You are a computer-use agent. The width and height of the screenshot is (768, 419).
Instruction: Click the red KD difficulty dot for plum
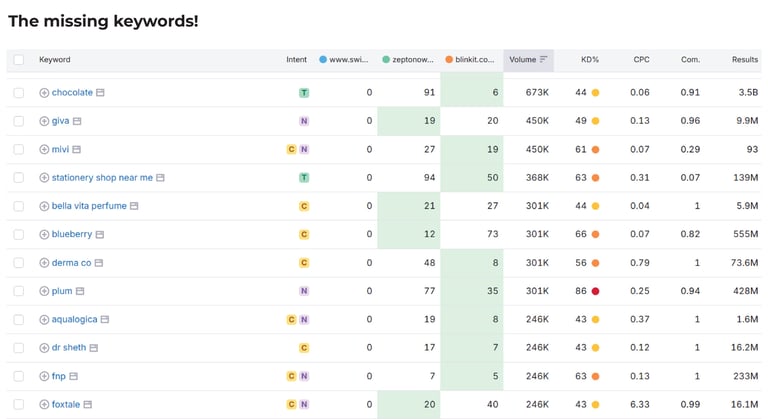[596, 291]
